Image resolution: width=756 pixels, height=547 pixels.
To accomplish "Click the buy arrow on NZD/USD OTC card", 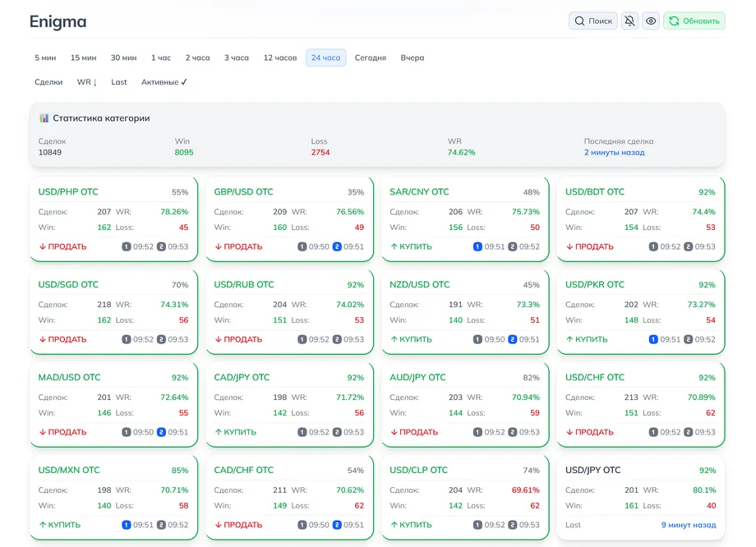I will (x=394, y=339).
